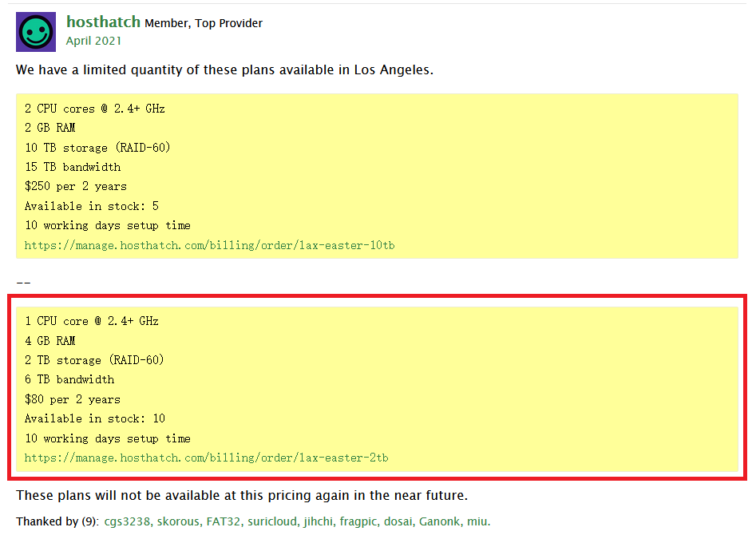Open skorous profile in thanked list

179,521
